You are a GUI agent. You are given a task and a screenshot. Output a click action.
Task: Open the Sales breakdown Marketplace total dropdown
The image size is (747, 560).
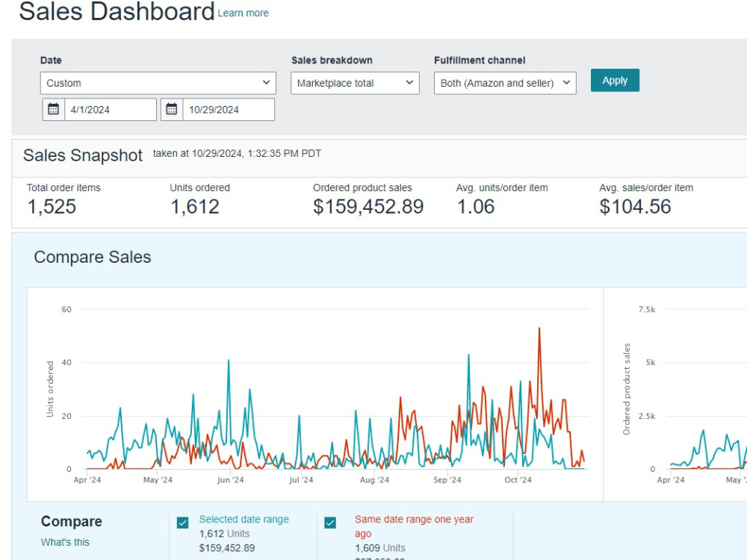click(355, 83)
